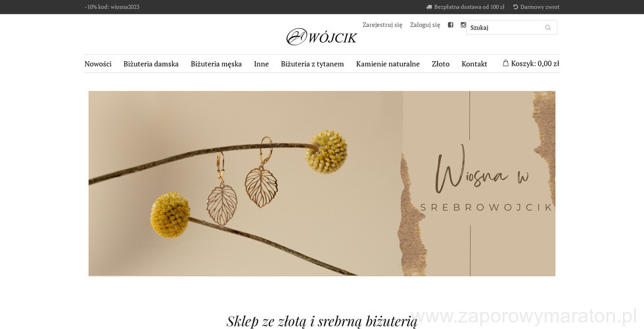644x329 pixels.
Task: Open the Biżuteria męska menu
Action: pyautogui.click(x=216, y=64)
